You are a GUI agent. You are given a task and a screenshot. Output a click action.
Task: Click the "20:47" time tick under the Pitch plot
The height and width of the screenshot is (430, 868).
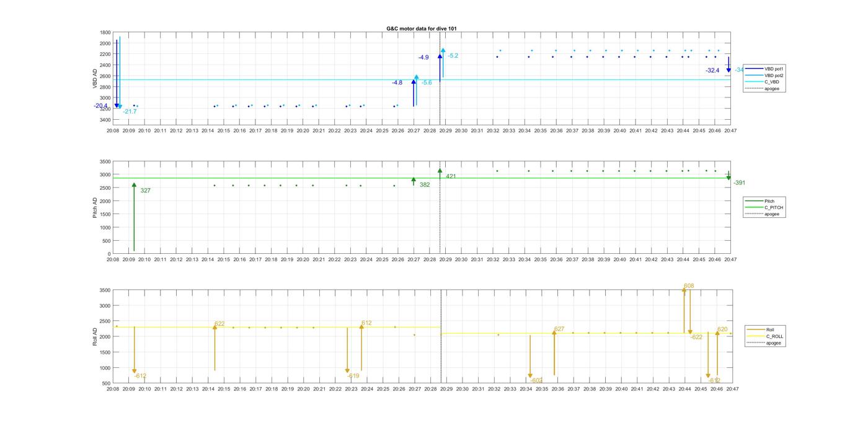pos(730,259)
